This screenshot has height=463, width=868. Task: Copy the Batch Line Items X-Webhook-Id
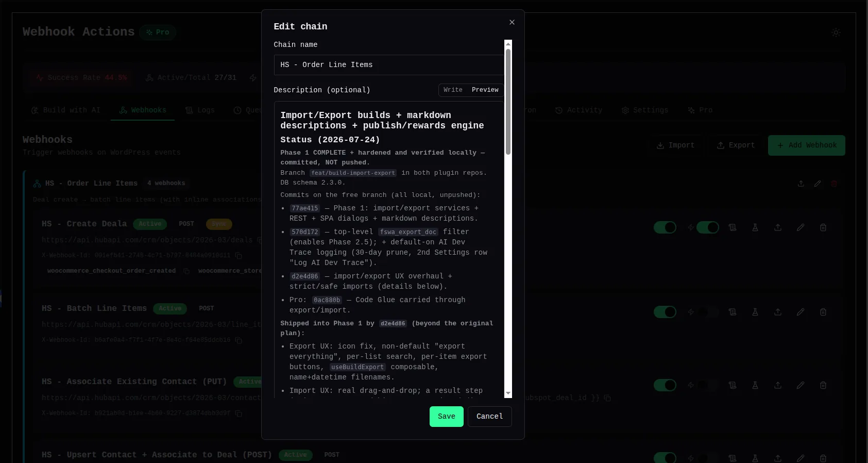[x=239, y=340]
